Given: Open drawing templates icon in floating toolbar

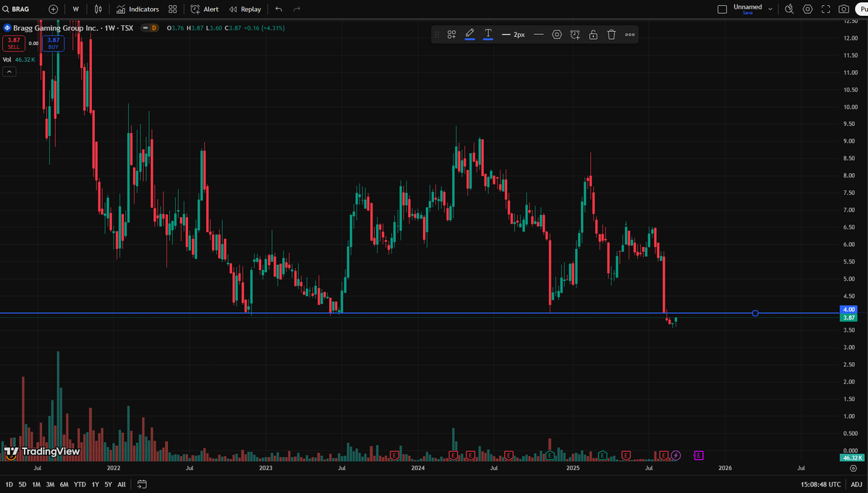Looking at the screenshot, I should point(451,34).
